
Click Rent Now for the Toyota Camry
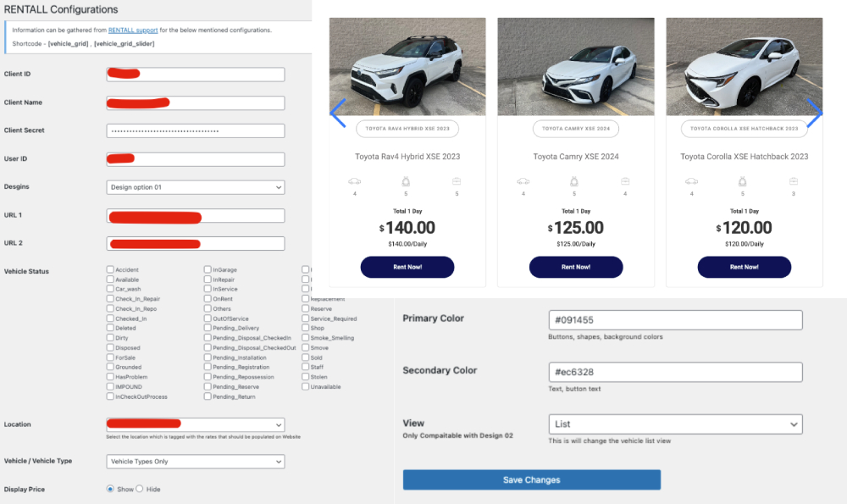tap(576, 267)
